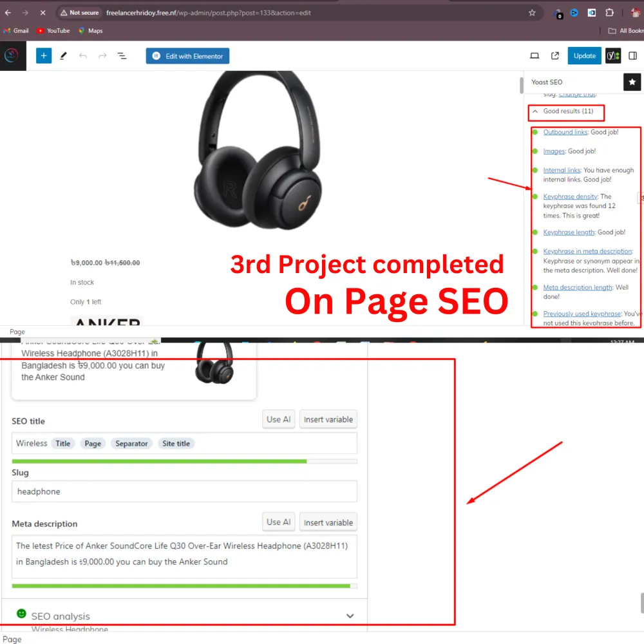
Task: Click Insert variable beside Meta description
Action: pos(328,522)
